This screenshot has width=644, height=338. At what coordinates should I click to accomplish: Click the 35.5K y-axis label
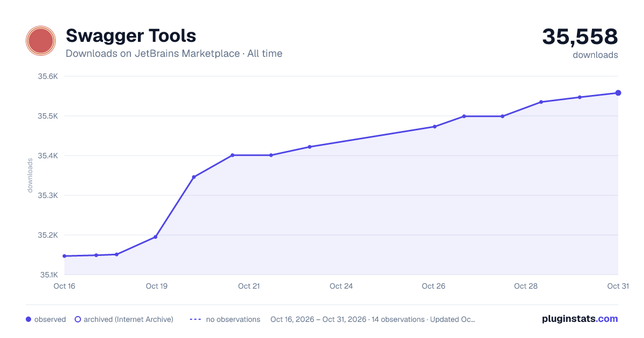pos(48,116)
